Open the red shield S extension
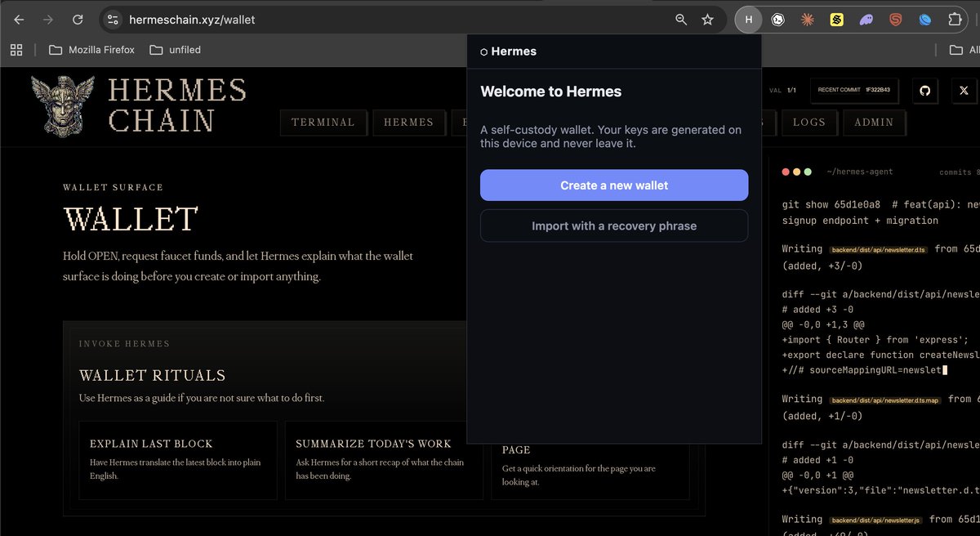Image resolution: width=980 pixels, height=536 pixels. 895,20
